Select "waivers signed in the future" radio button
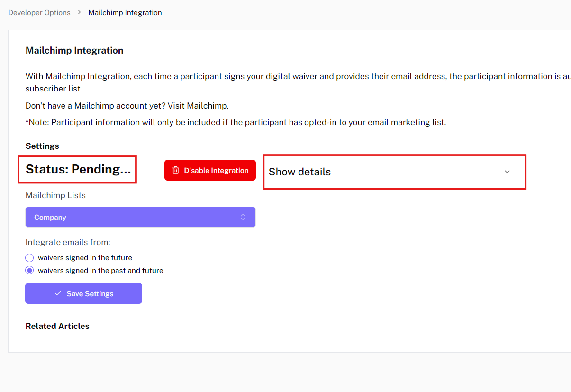Image resolution: width=571 pixels, height=392 pixels. [29, 258]
